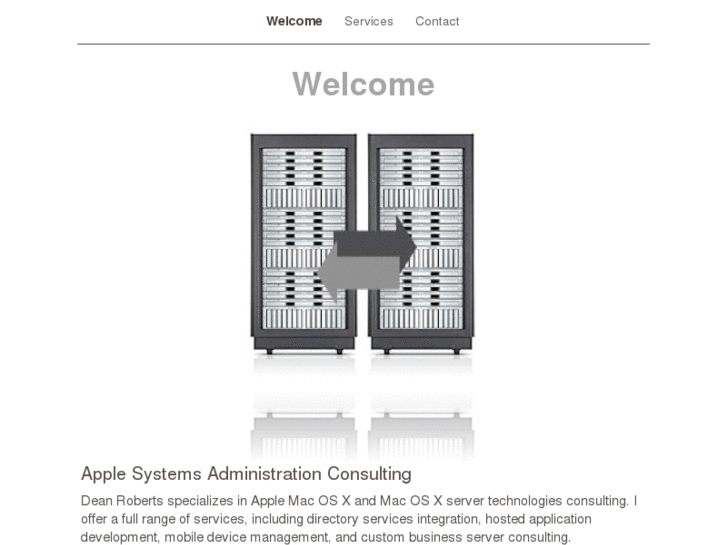
Task: Click the Dean Roberts description paragraph
Action: point(359,519)
